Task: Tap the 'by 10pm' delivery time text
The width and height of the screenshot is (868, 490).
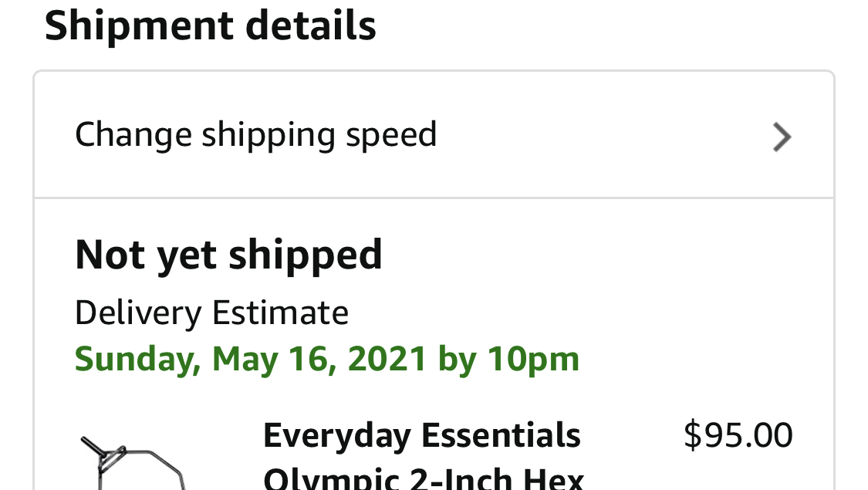Action: 508,360
